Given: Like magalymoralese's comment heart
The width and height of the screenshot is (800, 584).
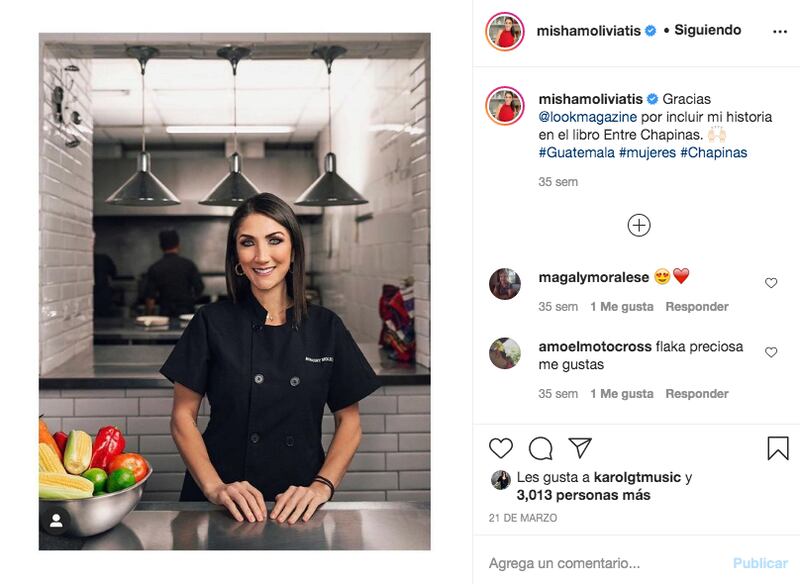Looking at the screenshot, I should coord(771,283).
